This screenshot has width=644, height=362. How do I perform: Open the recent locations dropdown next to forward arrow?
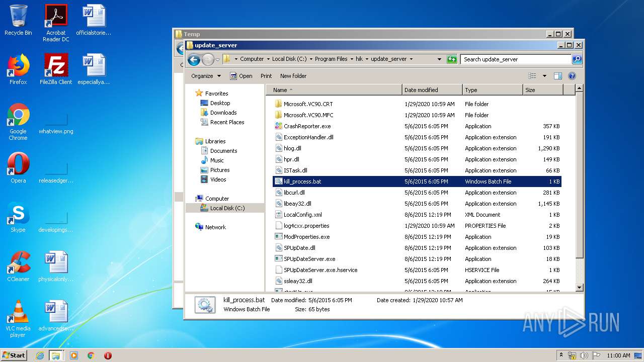pyautogui.click(x=217, y=59)
